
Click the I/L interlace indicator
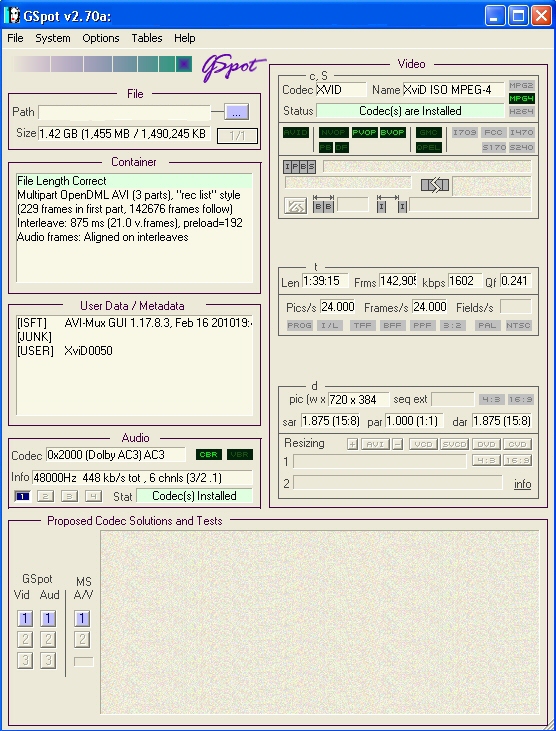click(330, 325)
